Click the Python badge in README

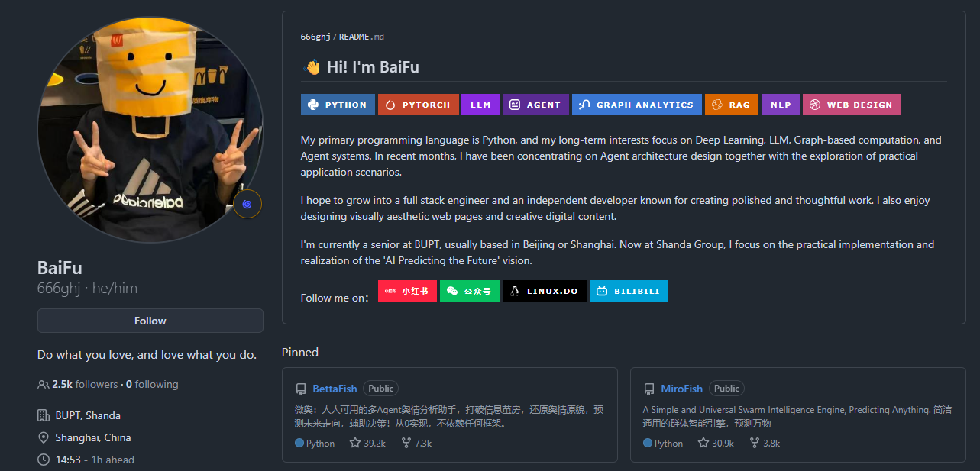tap(338, 105)
